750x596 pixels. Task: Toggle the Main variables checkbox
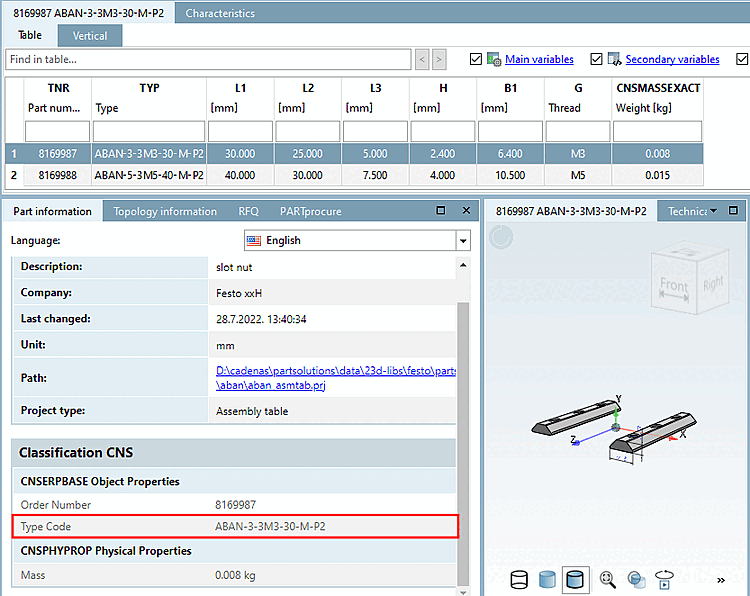point(475,59)
